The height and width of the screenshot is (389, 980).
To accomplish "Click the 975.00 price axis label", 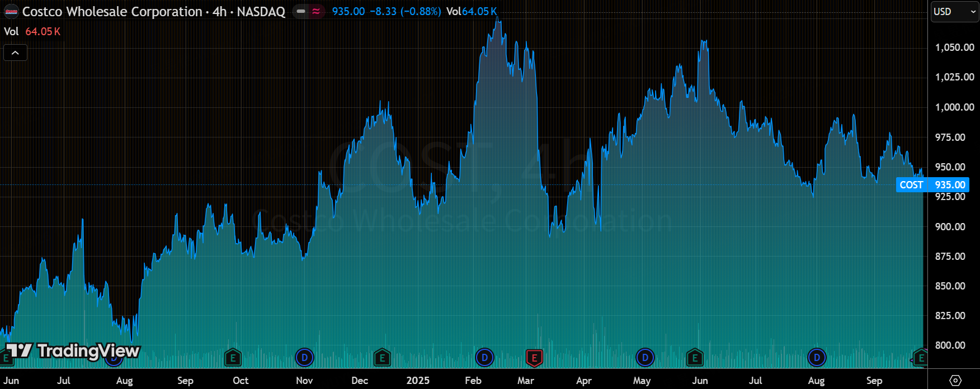I will [x=950, y=137].
